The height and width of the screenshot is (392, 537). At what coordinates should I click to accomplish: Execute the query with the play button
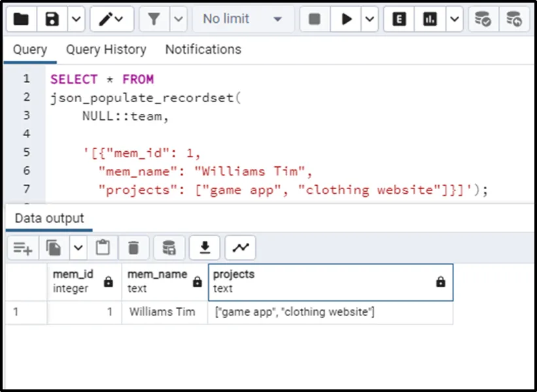click(x=346, y=20)
